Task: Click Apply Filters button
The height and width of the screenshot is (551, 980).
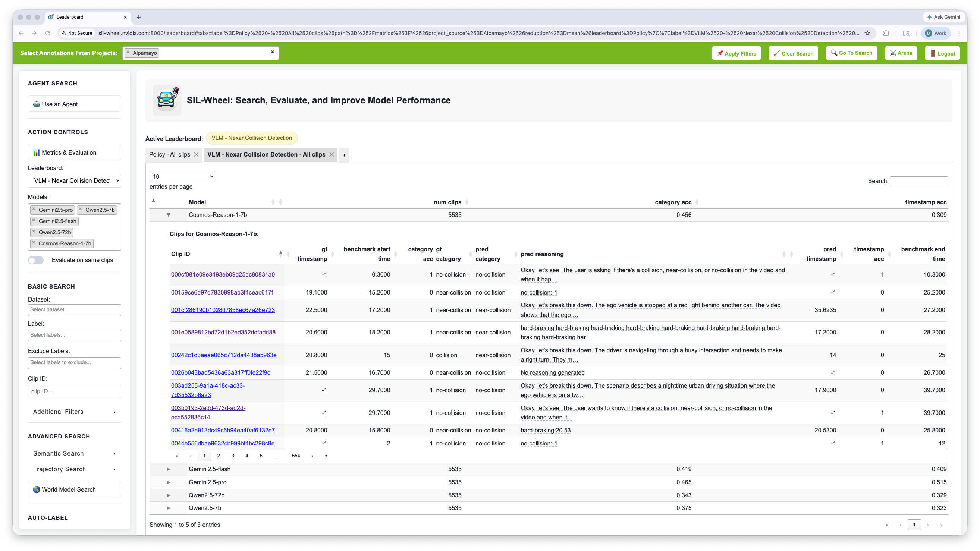Action: pos(736,53)
